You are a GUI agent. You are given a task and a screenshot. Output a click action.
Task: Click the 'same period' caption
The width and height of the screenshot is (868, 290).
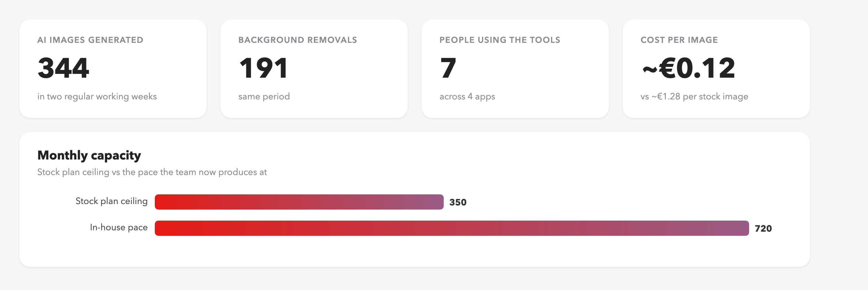[264, 96]
